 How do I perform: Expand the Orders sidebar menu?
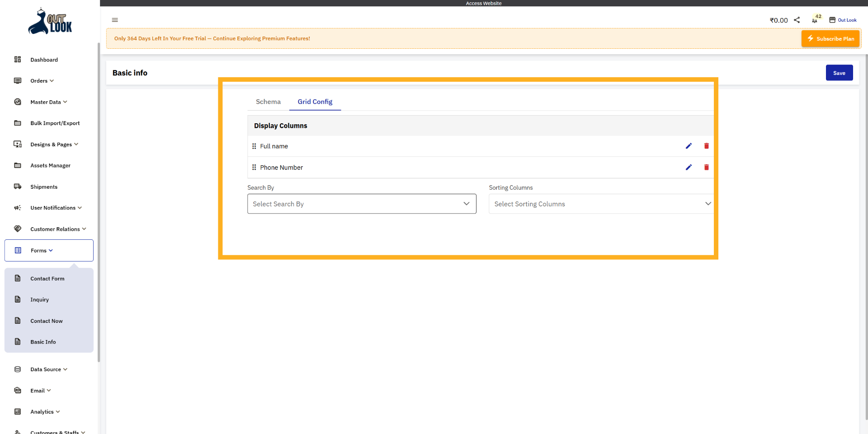42,81
